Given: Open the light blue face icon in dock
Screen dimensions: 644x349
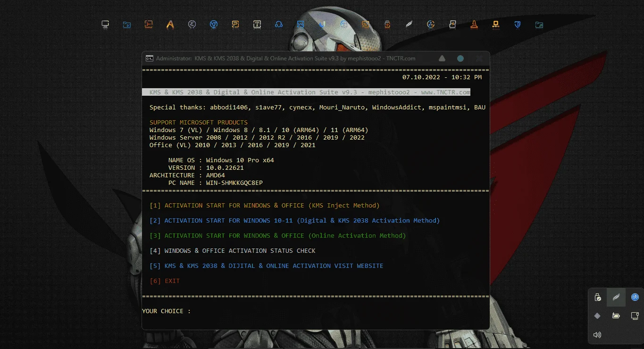Looking at the screenshot, I should (344, 24).
